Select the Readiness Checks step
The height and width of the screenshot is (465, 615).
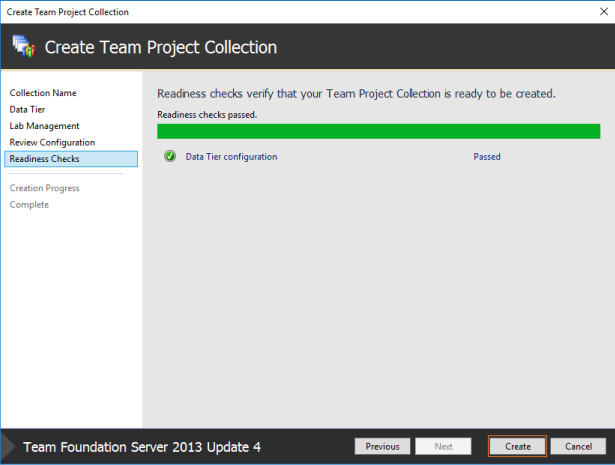[x=71, y=159]
